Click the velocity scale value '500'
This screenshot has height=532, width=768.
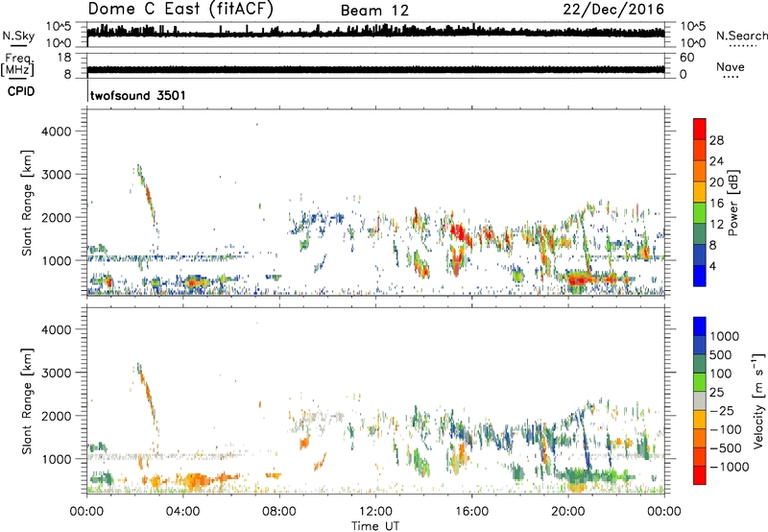721,354
